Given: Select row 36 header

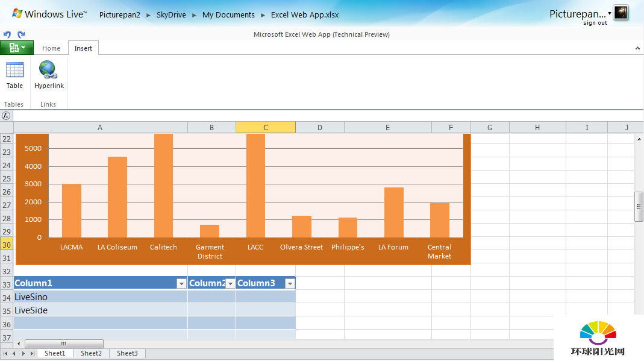Looking at the screenshot, I should click(7, 324).
